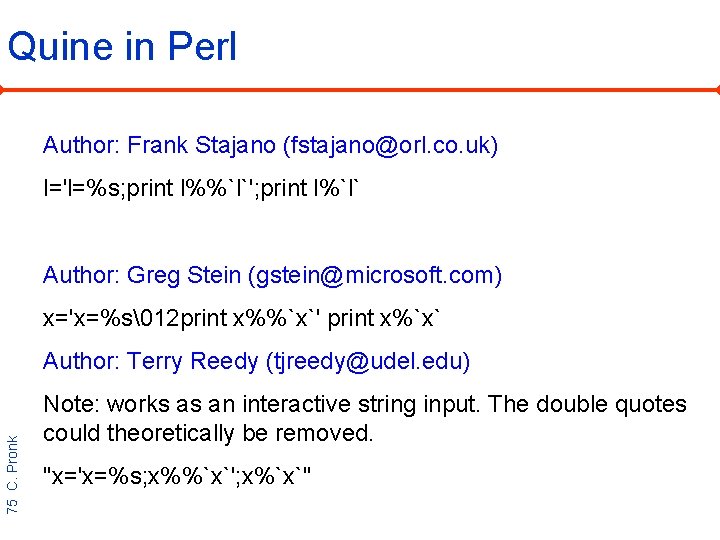This screenshot has height=540, width=720.
Task: Open the tjreedy@udel.edu email address
Action: click(x=368, y=361)
